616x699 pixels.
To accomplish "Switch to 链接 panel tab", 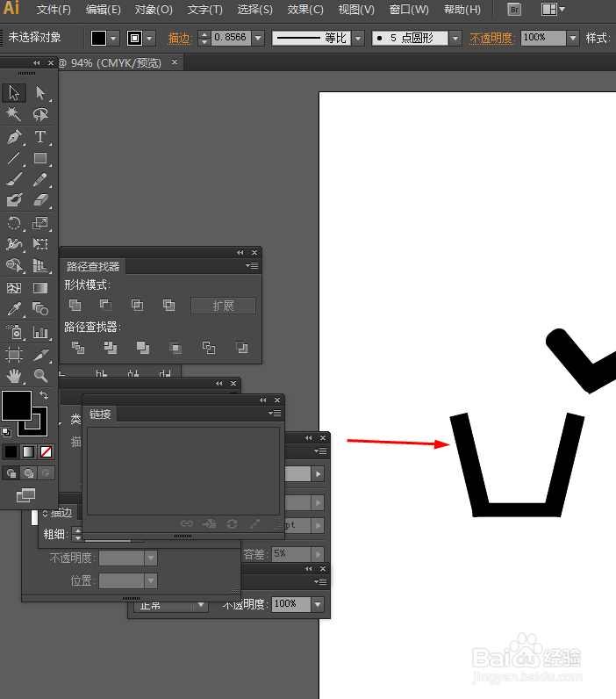I will 100,414.
